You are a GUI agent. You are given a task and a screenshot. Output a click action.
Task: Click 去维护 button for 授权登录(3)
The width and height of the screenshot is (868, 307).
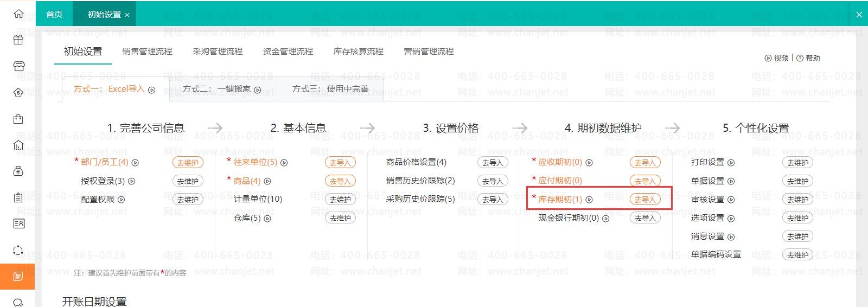[188, 181]
